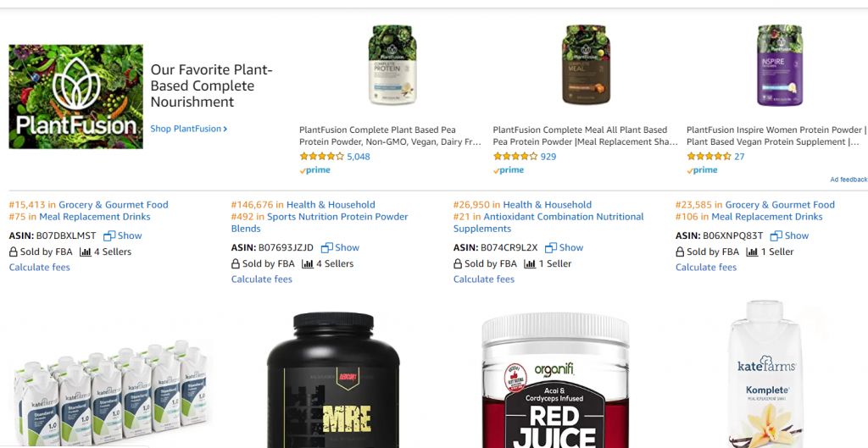
Task: Click the copy icon beside ASIN B06XNPQ83T
Action: (x=776, y=235)
